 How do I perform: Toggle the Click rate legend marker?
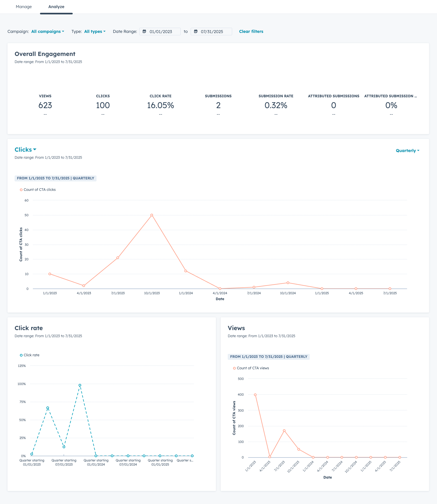[21, 355]
